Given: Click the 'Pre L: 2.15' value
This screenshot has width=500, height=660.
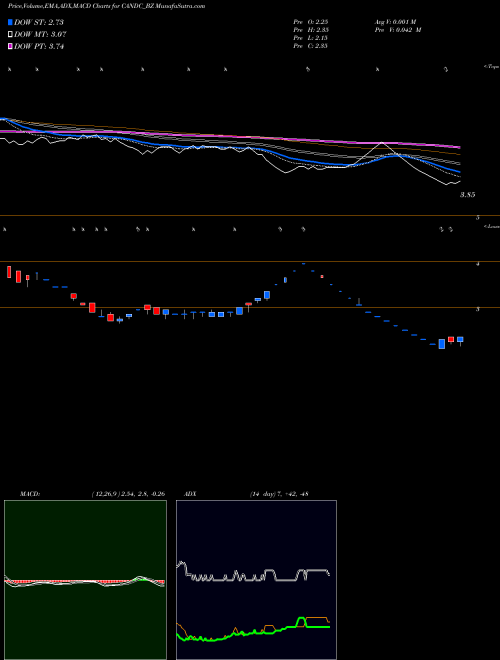Looking at the screenshot, I should coord(311,38).
